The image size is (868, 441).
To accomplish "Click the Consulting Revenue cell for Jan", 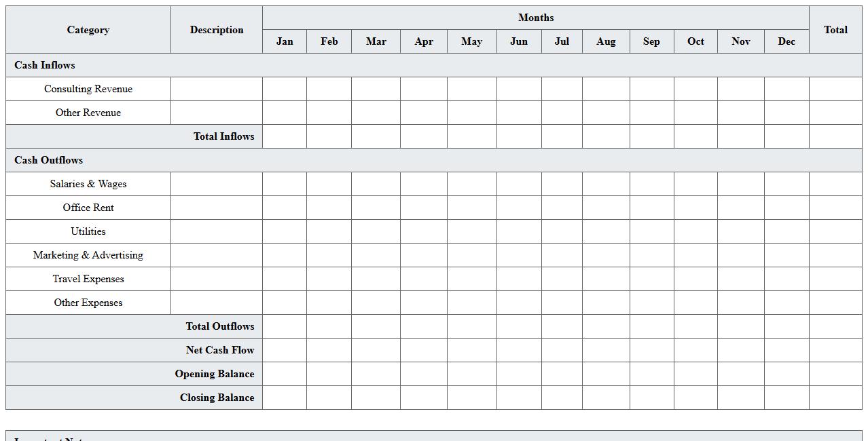I will [x=285, y=89].
